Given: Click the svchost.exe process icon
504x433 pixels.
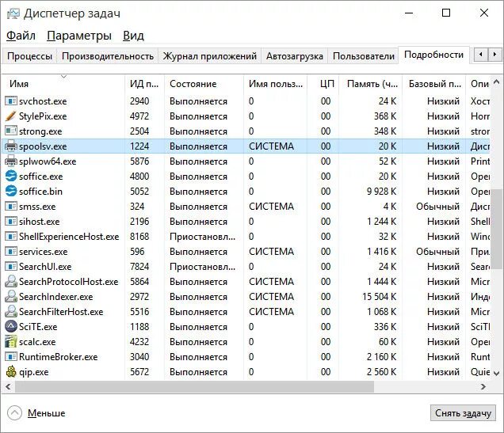Looking at the screenshot, I should point(10,101).
